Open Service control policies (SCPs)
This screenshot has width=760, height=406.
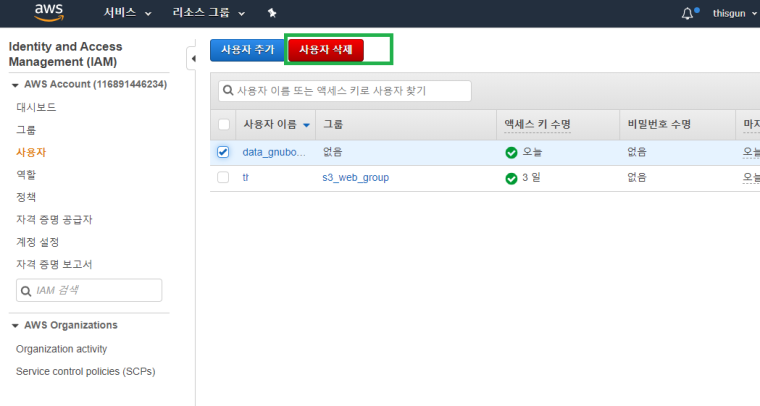pos(86,372)
